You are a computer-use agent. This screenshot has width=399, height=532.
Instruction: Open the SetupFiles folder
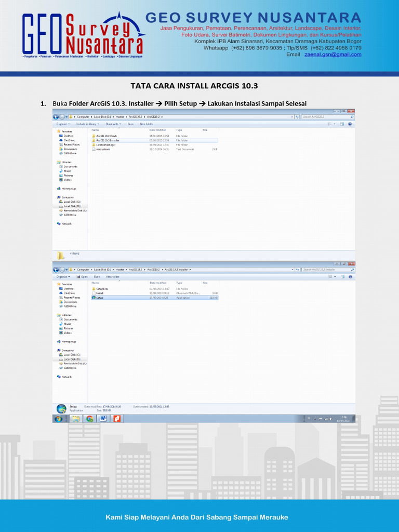(154, 289)
